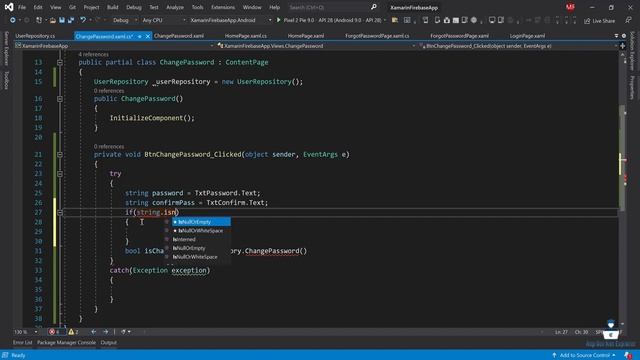Pin the ChangePassword.xaml.cs tab
Viewport: 640px width, 360px height.
(x=140, y=36)
